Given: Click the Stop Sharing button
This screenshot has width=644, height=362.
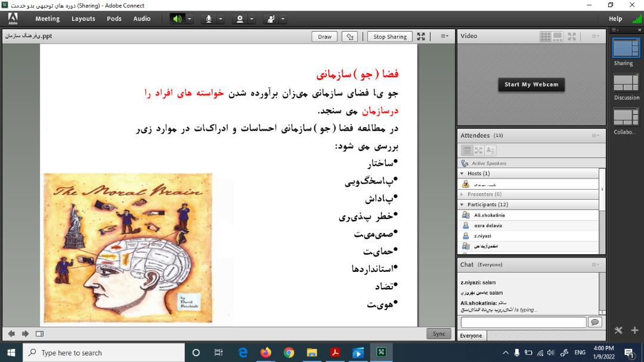Looking at the screenshot, I should (389, 36).
